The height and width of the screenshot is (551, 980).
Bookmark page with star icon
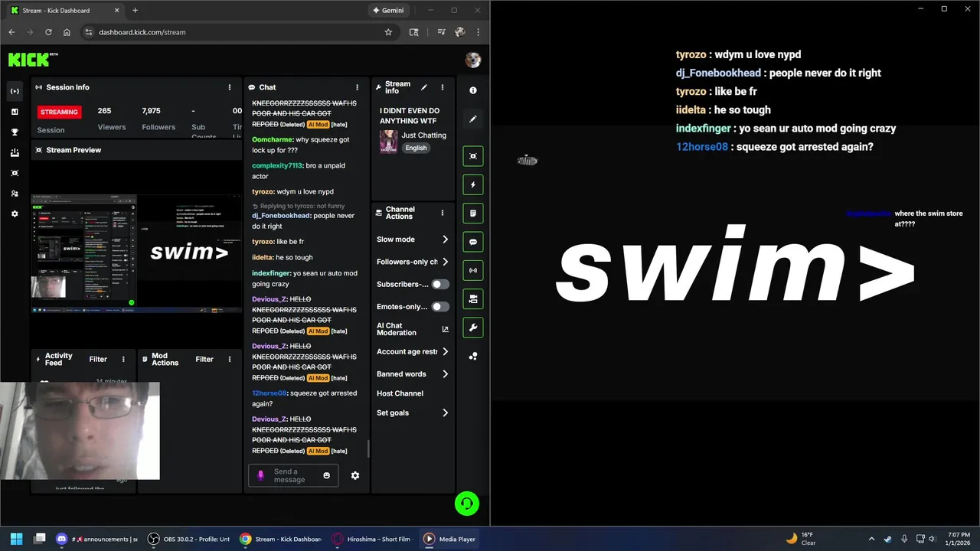pos(388,32)
